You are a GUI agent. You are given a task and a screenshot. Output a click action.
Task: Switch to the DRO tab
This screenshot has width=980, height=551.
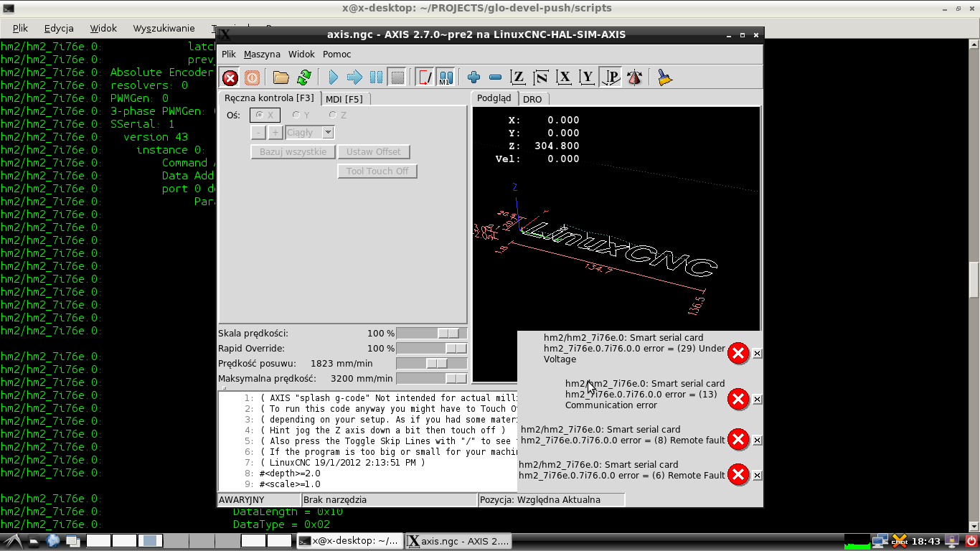(x=532, y=99)
